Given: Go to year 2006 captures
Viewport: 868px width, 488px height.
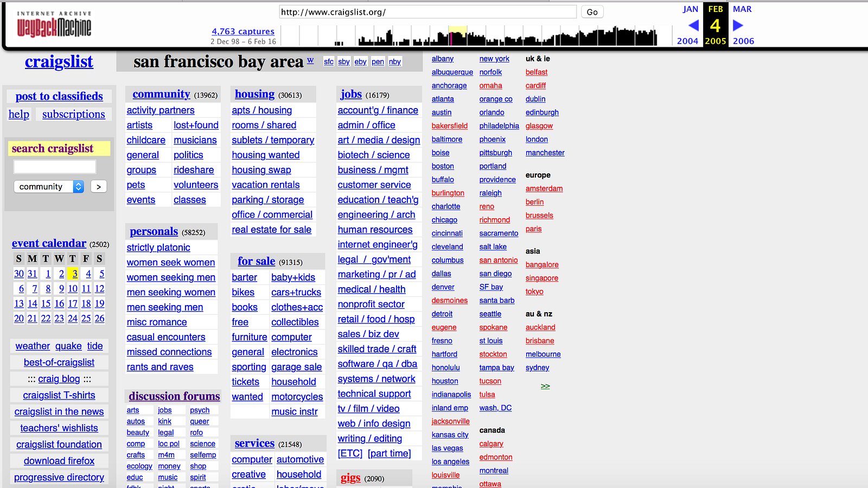Looking at the screenshot, I should [743, 41].
